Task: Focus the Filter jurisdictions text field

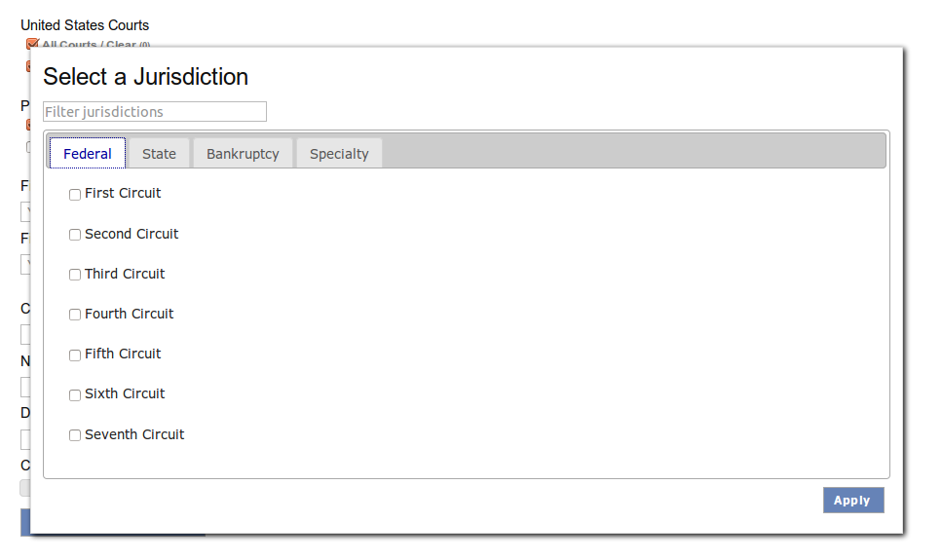Action: pos(155,112)
